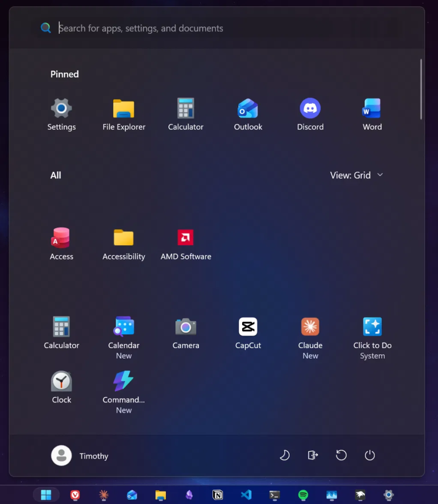The height and width of the screenshot is (504, 438).
Task: Click the search magnifier icon
Action: (x=46, y=28)
